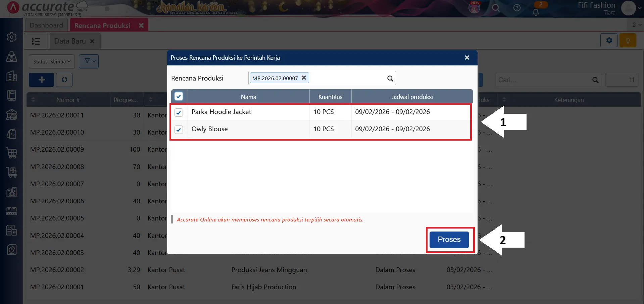Viewport: 644px width, 304px height.
Task: Click the search magnifier in Rencana Produksi field
Action: click(390, 79)
